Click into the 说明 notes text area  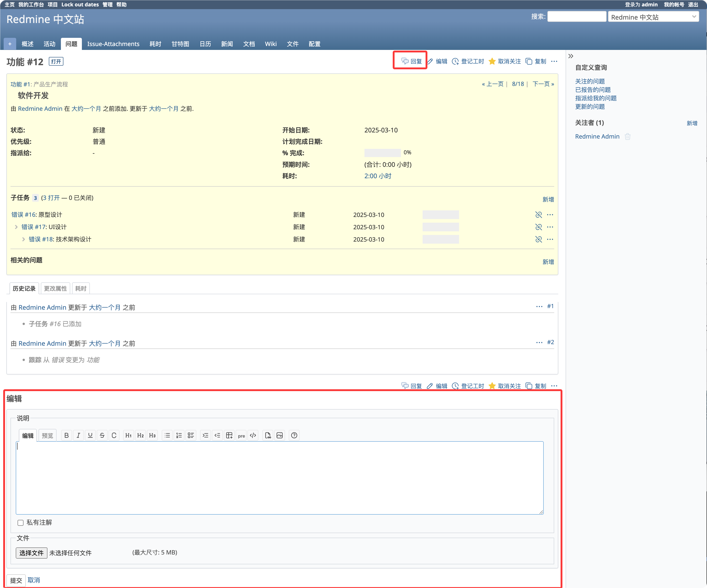tap(279, 478)
